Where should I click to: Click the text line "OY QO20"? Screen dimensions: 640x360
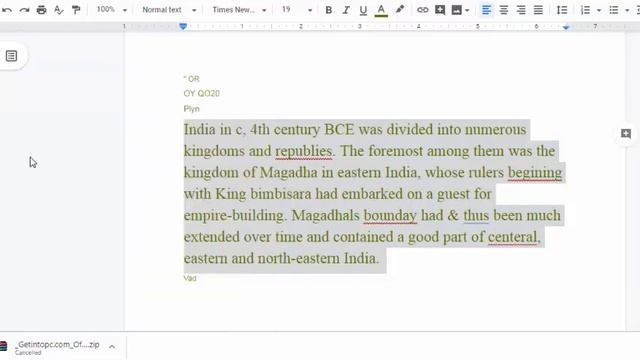(202, 93)
